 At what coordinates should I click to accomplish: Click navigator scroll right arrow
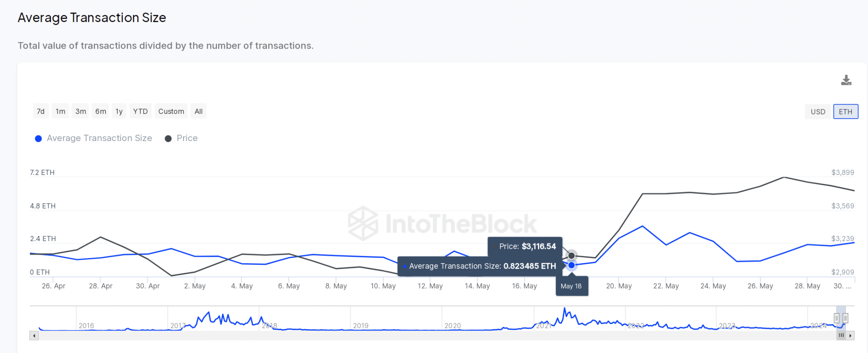[x=850, y=336]
